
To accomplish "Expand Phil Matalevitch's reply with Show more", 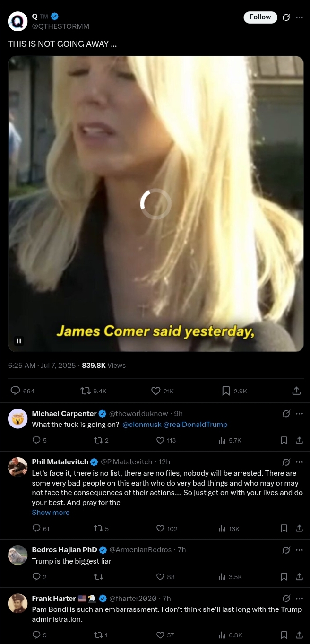I will coord(51,513).
